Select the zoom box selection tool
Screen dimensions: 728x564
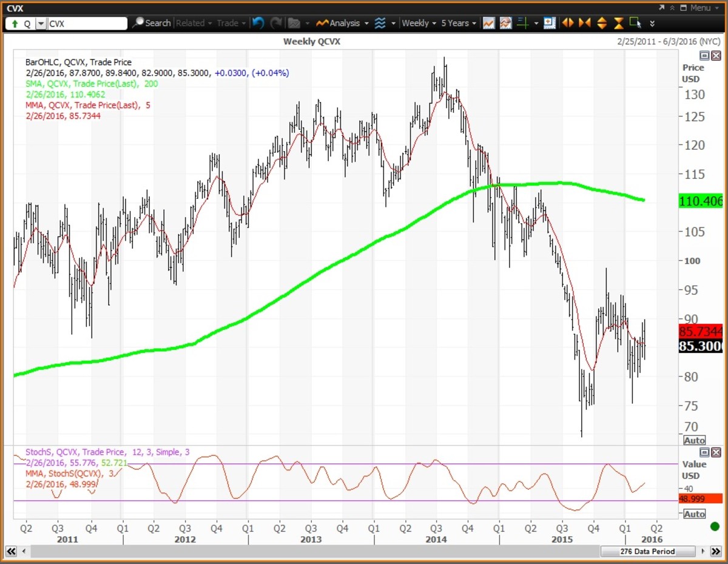pyautogui.click(x=635, y=22)
